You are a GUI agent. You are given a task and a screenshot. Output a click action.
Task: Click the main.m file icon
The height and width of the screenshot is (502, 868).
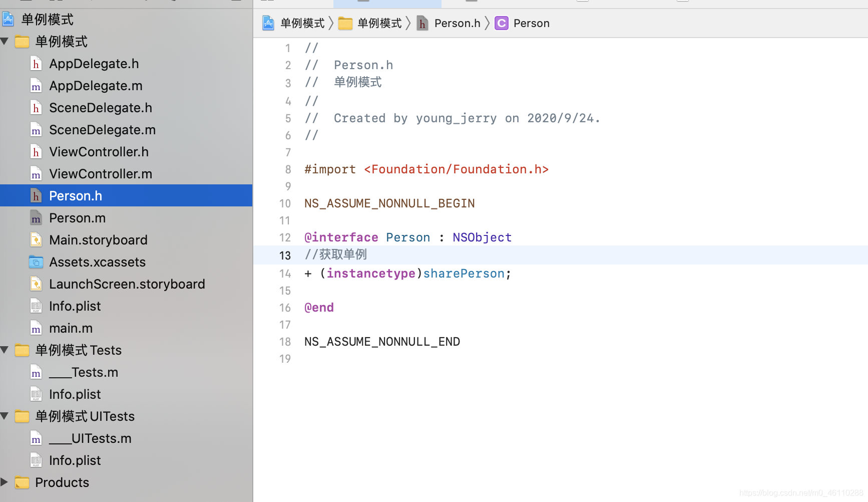tap(36, 328)
